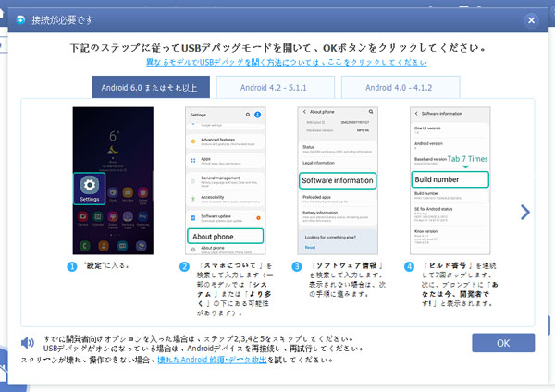The width and height of the screenshot is (555, 392).
Task: Open broken Android repair and data extraction link
Action: click(x=212, y=360)
